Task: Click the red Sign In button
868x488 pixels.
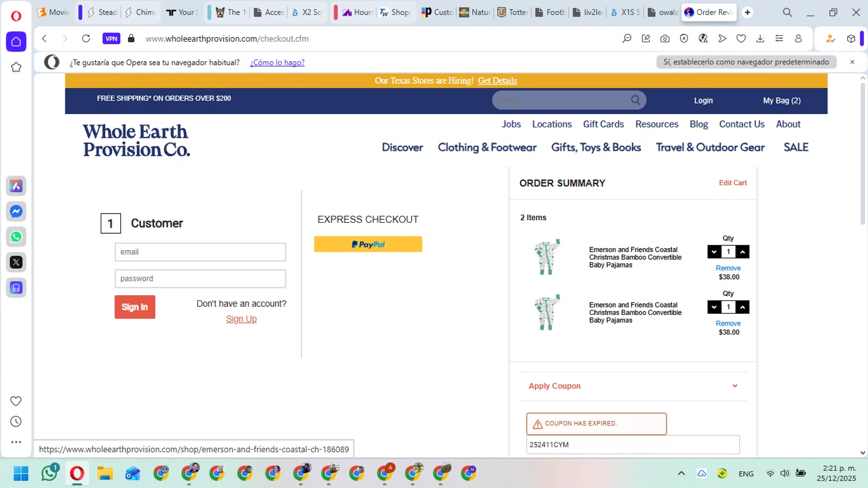Action: coord(135,307)
